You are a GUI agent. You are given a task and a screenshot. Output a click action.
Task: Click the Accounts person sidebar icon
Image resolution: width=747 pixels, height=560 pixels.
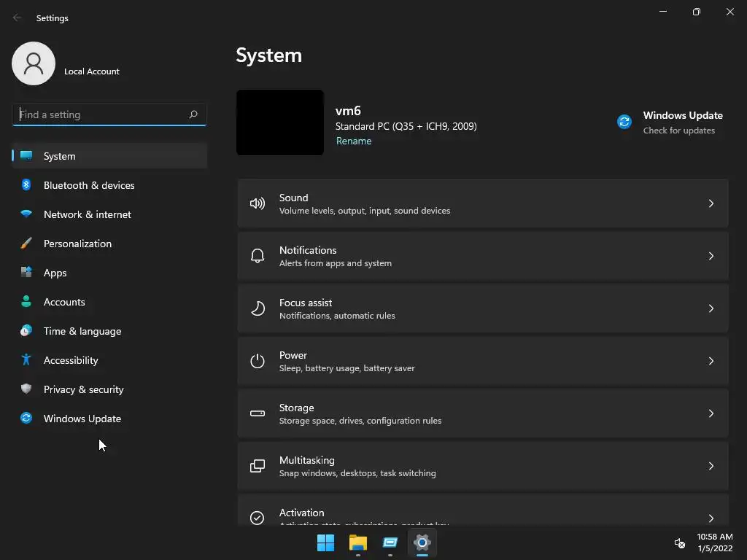click(x=26, y=301)
